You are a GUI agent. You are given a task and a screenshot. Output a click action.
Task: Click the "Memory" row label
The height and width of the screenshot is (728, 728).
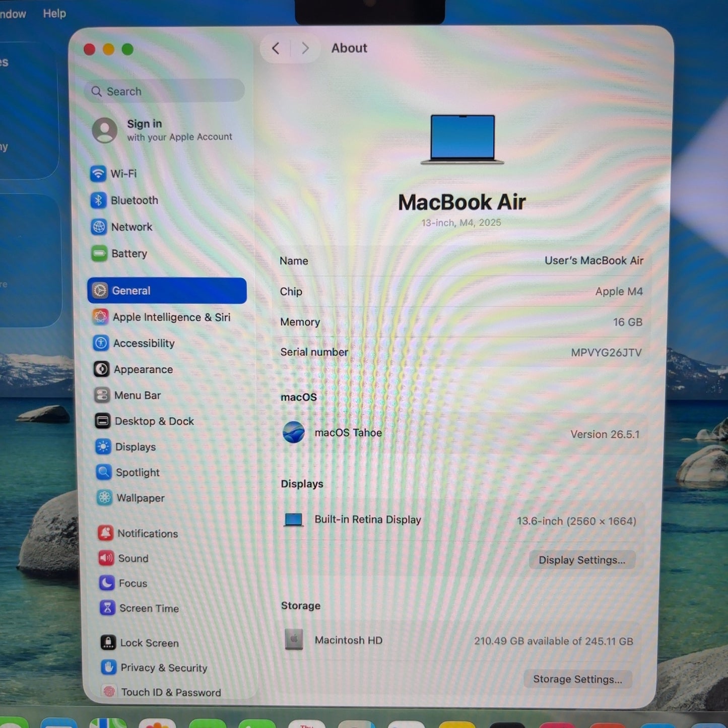click(x=300, y=322)
